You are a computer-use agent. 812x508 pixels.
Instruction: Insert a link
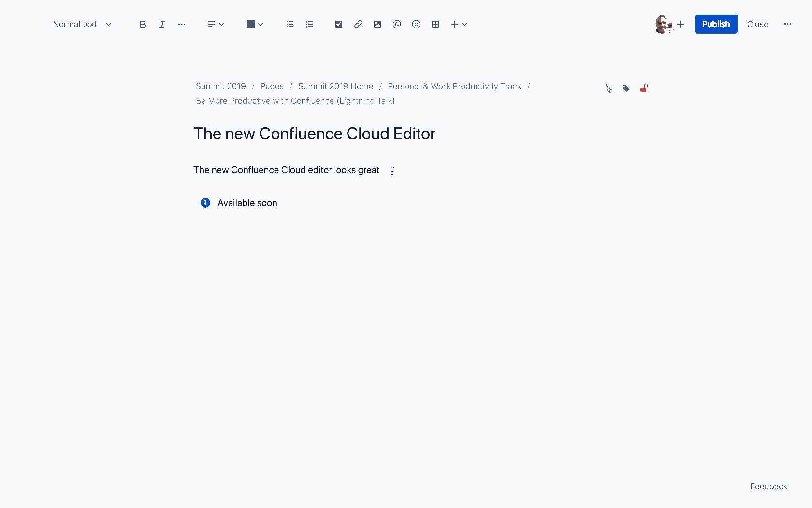click(x=358, y=24)
